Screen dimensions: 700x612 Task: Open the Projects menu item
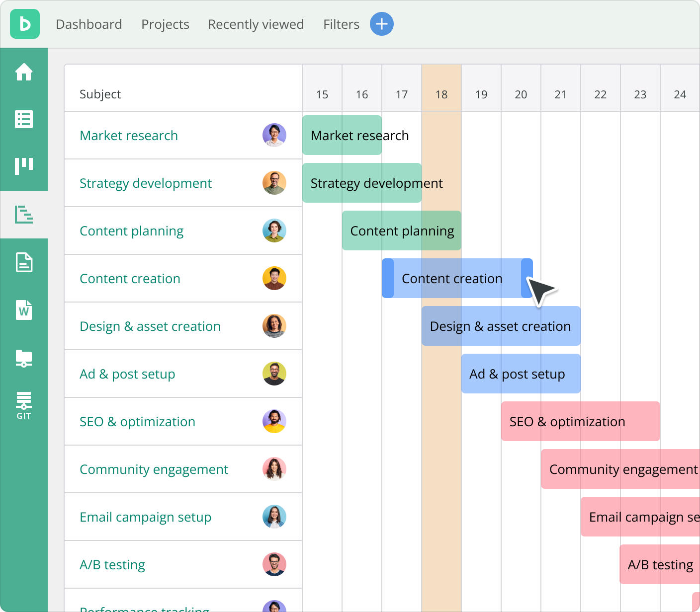165,24
